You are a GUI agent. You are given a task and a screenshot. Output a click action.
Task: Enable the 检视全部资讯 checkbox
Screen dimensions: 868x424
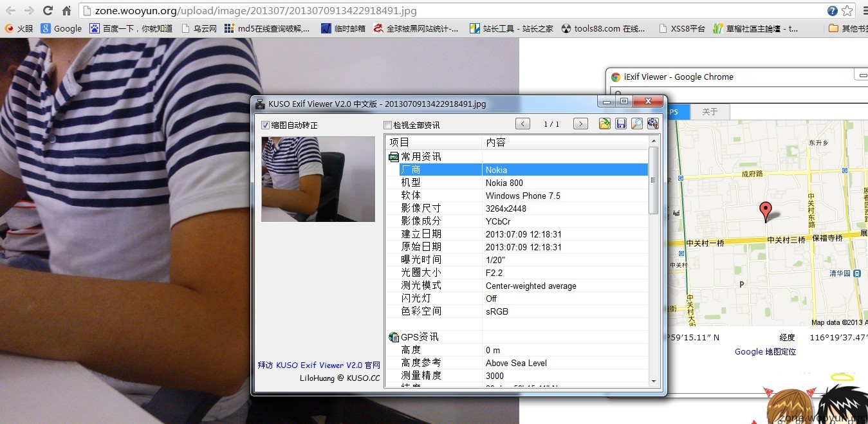387,125
